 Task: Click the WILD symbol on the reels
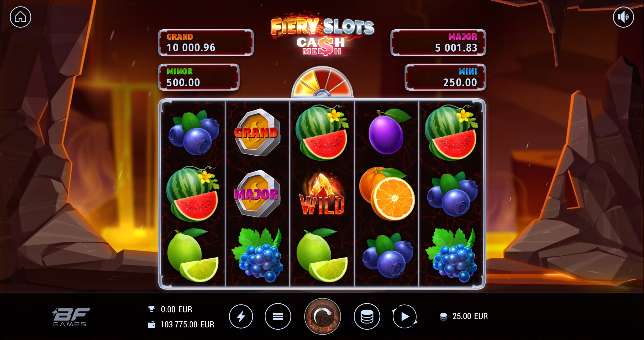(x=322, y=194)
